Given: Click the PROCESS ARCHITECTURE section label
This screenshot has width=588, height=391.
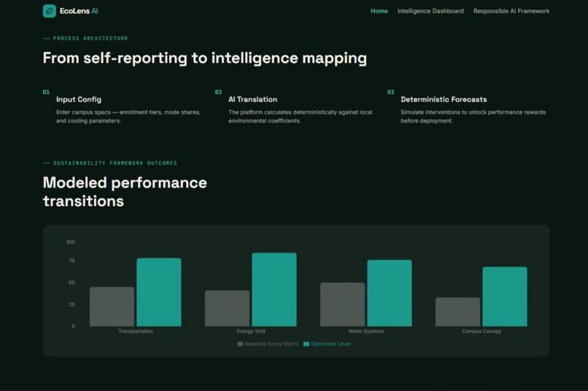Looking at the screenshot, I should point(90,38).
